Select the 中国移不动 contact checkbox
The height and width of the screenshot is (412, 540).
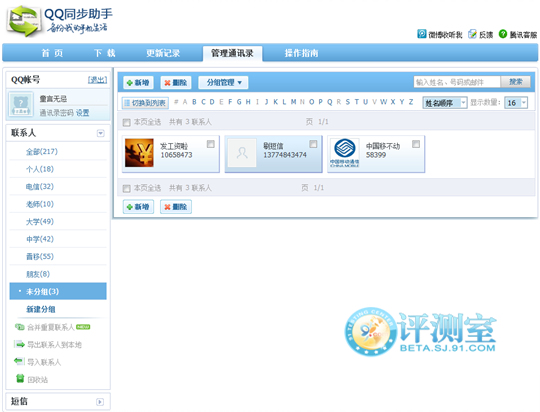pyautogui.click(x=416, y=144)
